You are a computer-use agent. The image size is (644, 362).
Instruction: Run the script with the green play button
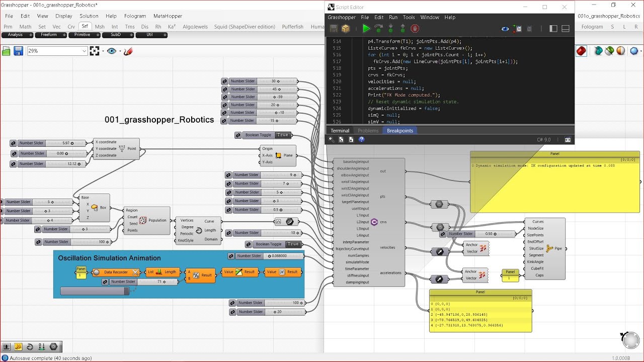[366, 29]
